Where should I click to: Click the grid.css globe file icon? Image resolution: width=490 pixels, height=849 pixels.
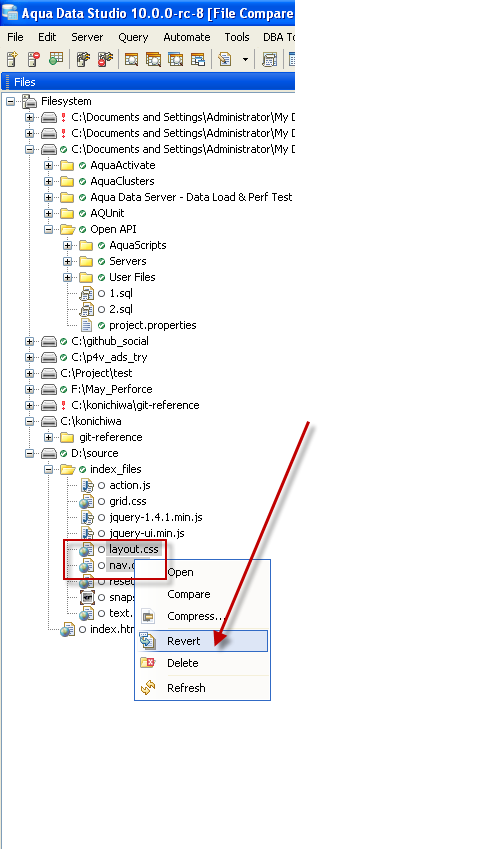(87, 501)
